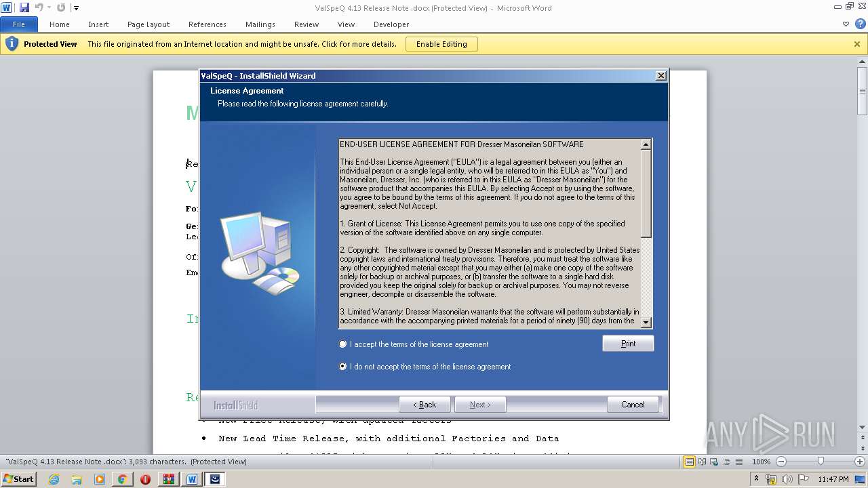Click the Enable Editing button

click(x=441, y=44)
